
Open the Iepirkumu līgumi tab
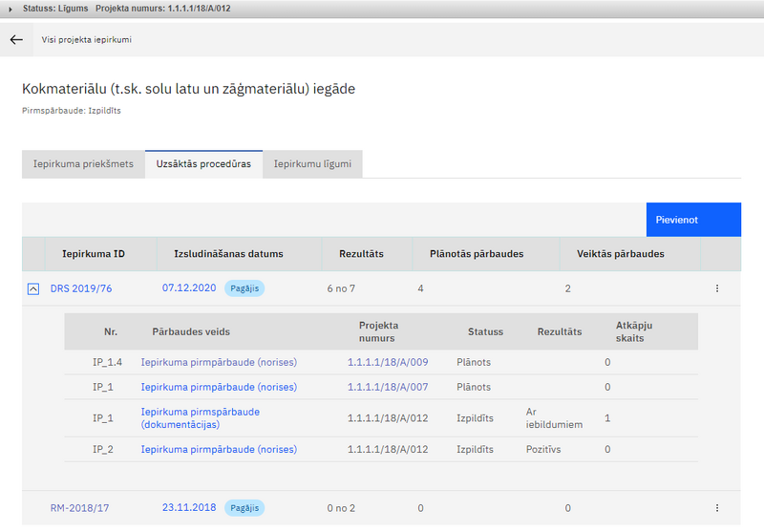(x=312, y=164)
